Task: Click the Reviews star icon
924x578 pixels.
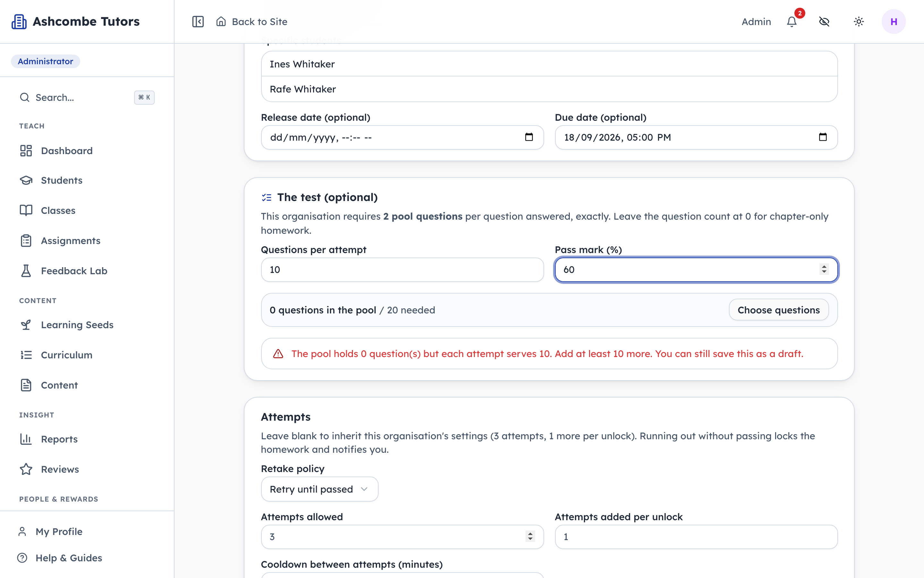Action: click(26, 469)
